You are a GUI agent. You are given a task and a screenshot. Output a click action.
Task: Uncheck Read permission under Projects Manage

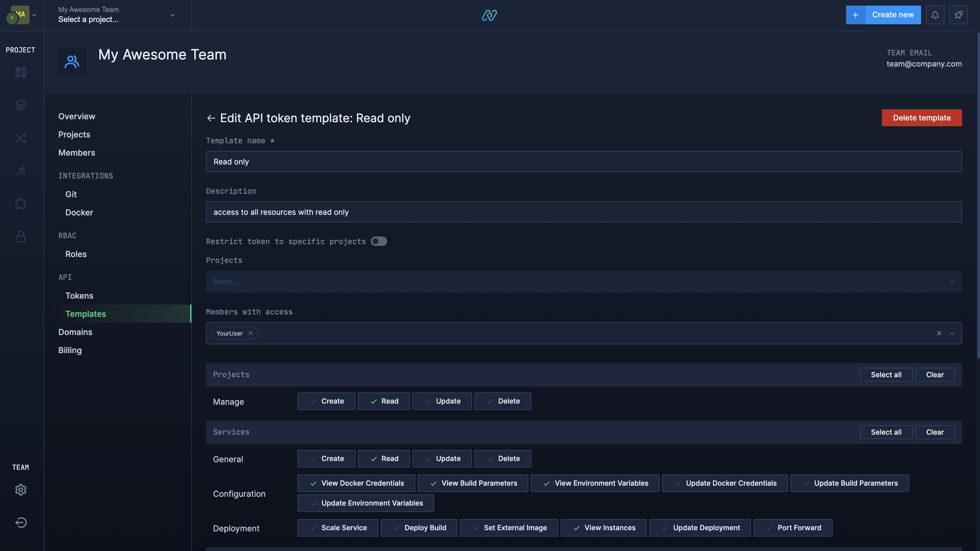click(x=384, y=401)
